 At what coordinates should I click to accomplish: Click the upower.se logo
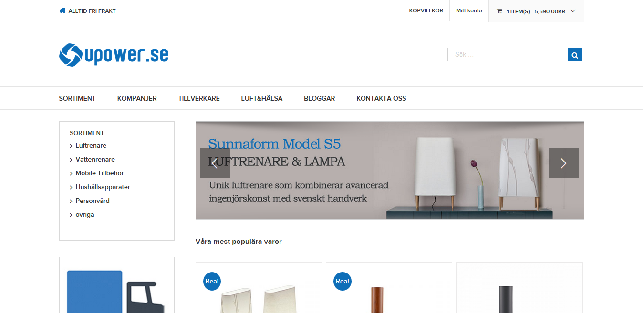[114, 55]
